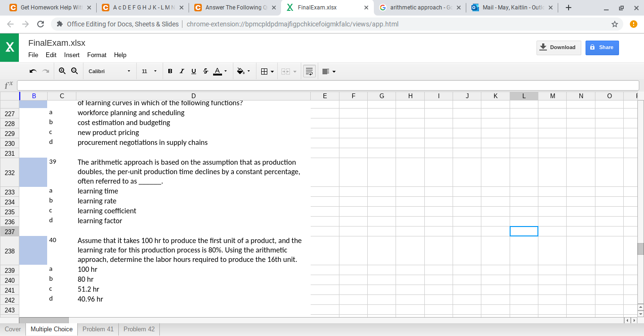
Task: Click the fill color paint bucket
Action: [x=240, y=71]
